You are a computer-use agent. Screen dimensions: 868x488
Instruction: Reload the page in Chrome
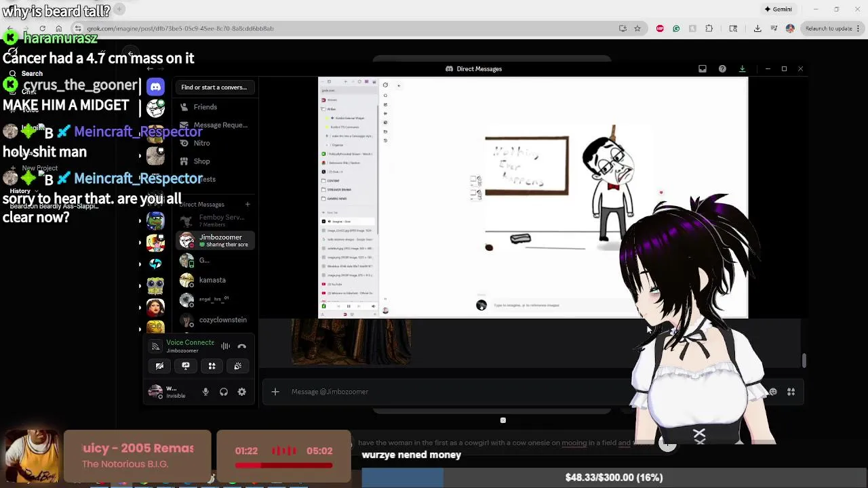[42, 28]
